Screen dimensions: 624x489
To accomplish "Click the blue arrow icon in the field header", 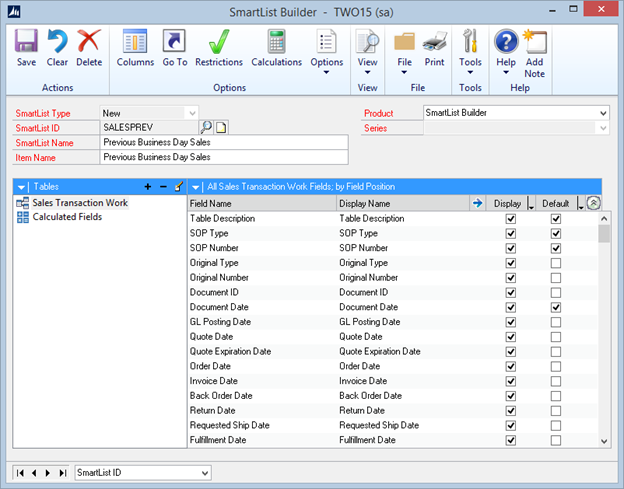I will pyautogui.click(x=477, y=203).
